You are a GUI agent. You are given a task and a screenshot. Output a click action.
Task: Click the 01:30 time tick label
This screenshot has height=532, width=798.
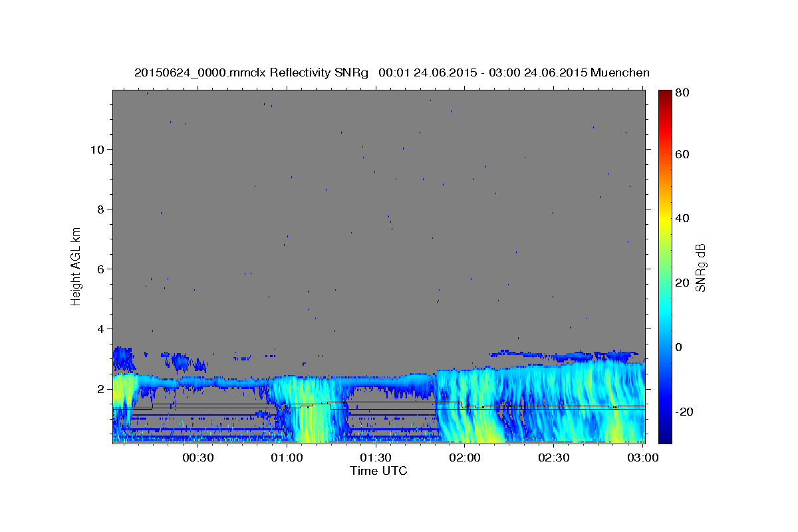click(376, 458)
